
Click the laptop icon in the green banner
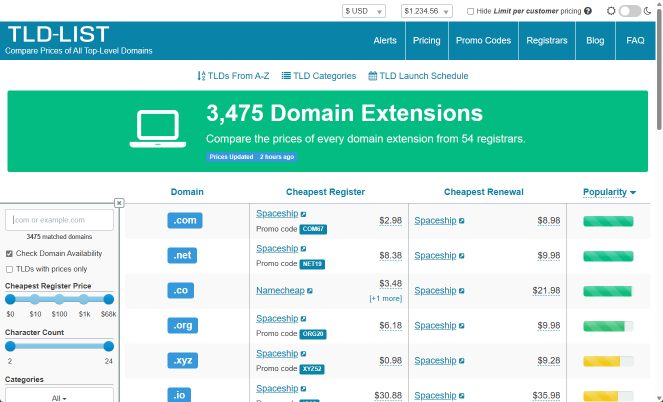[x=158, y=129]
